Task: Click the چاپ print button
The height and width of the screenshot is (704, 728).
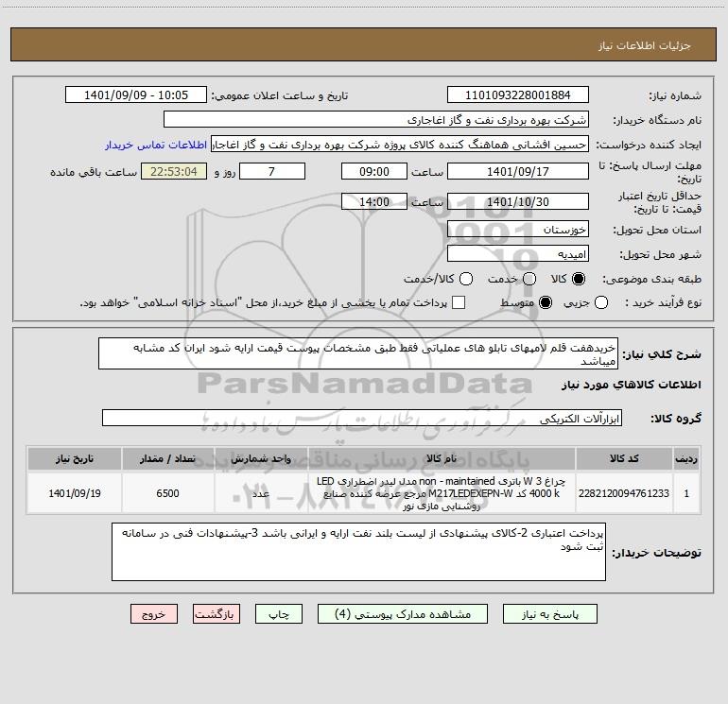Action: [x=279, y=614]
